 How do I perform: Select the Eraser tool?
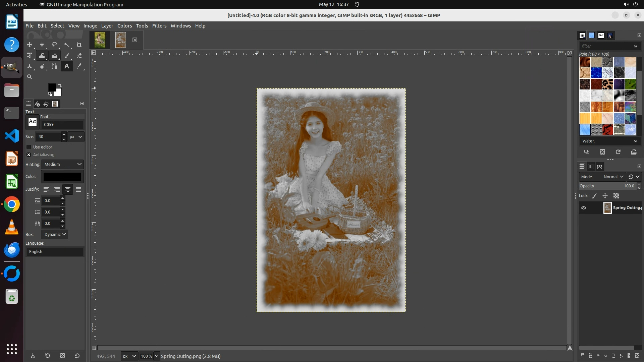click(x=79, y=56)
